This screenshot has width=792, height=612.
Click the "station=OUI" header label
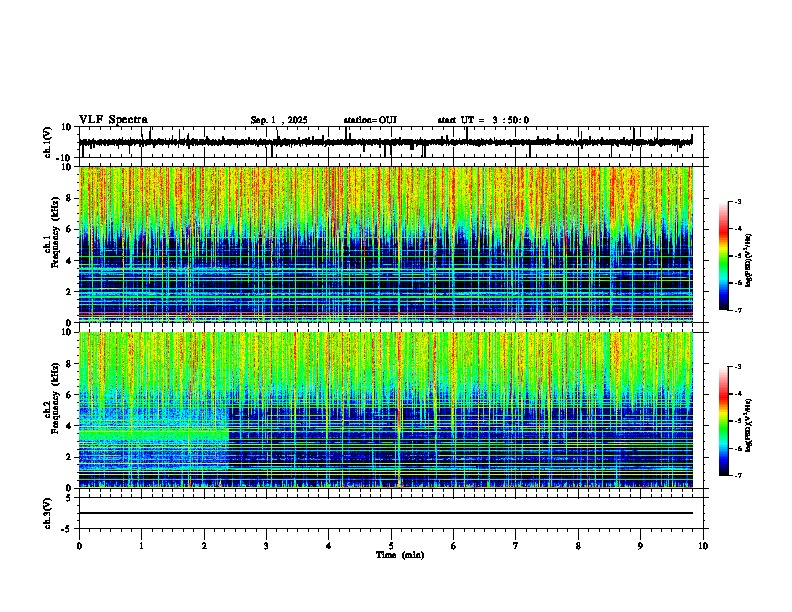pyautogui.click(x=370, y=120)
